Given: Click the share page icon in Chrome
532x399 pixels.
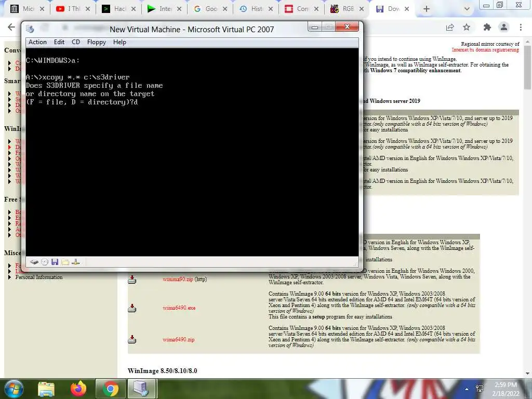Looking at the screenshot, I should point(450,27).
